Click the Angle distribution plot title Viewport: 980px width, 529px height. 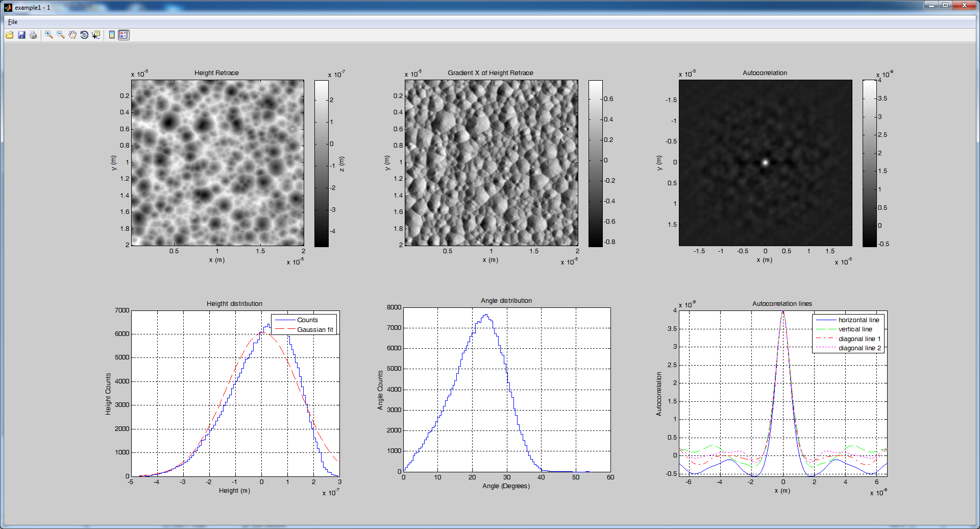(x=506, y=301)
